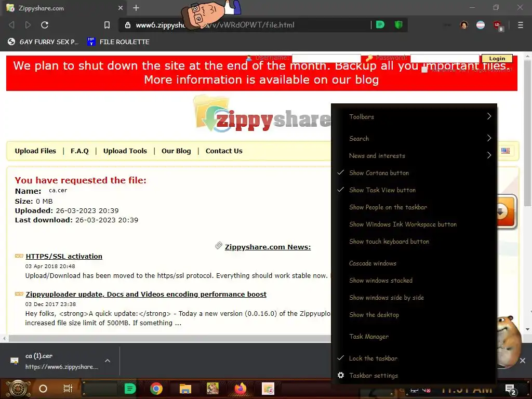Viewport: 532px width, 399px height.
Task: Expand the ca (1).cer download options chevron
Action: [108, 361]
